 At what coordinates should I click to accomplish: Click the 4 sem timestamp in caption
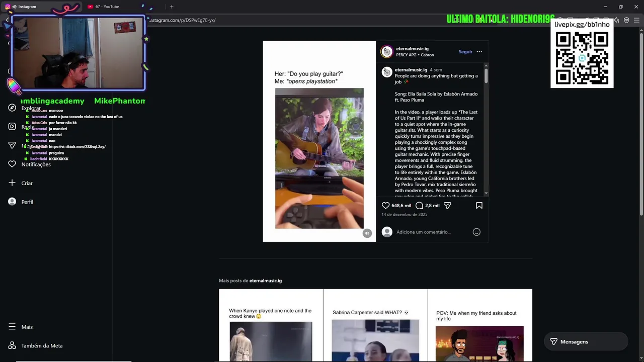click(x=436, y=70)
